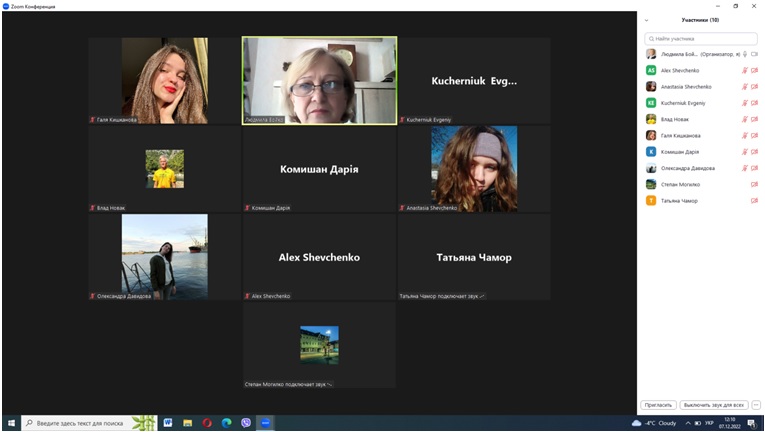The height and width of the screenshot is (432, 765).
Task: Open Microsoft Edge from the taskbar
Action: point(226,423)
